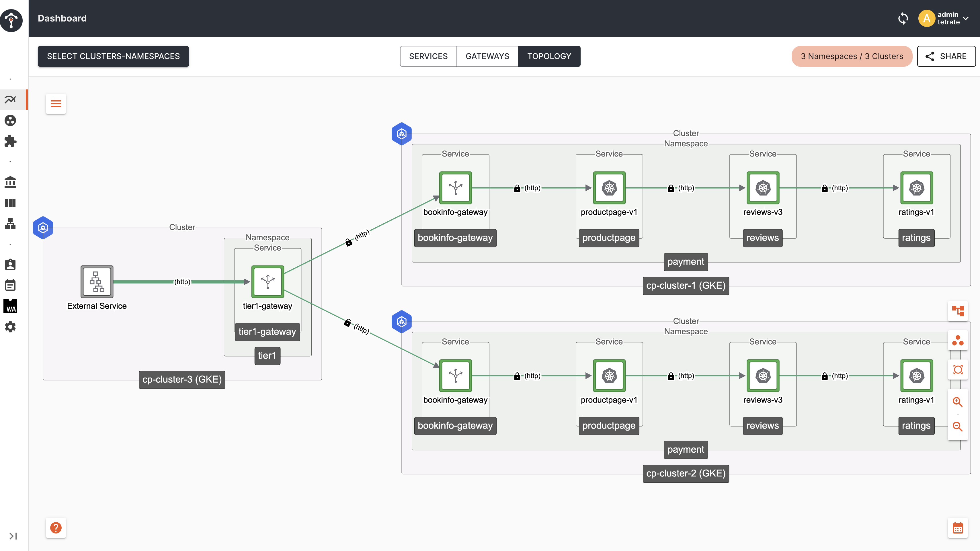
Task: Select ratings-v1 node in cp-cluster-1
Action: click(916, 188)
